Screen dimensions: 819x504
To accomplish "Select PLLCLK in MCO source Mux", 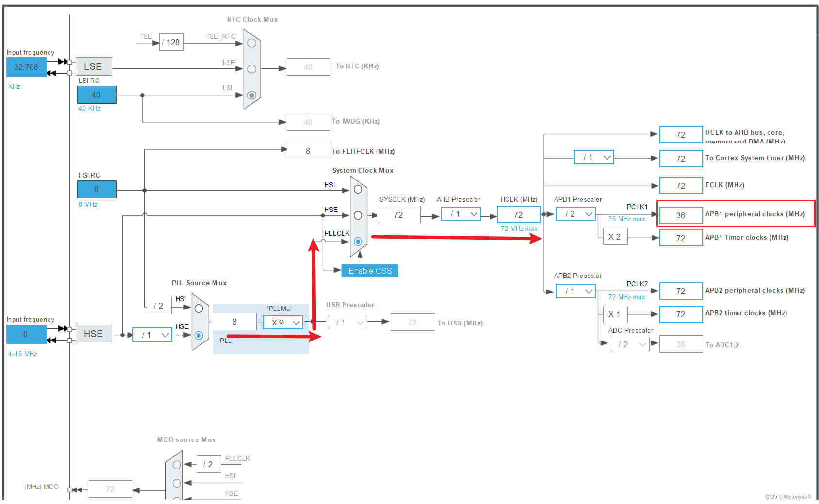I will [177, 465].
